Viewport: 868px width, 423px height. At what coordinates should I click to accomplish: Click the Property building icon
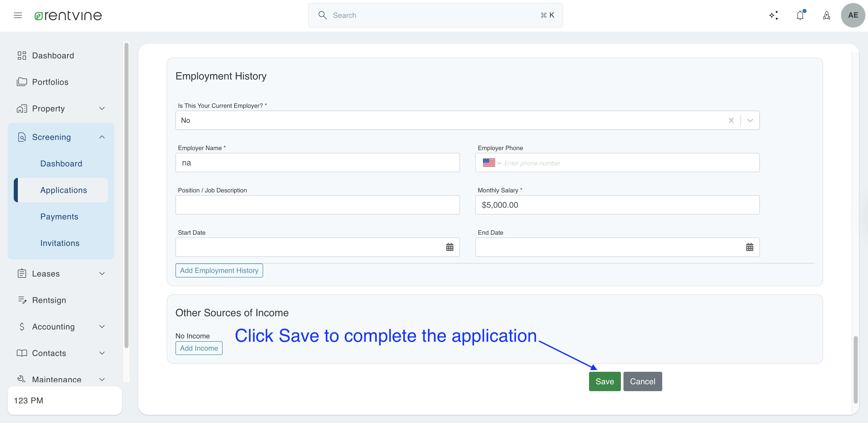point(22,109)
